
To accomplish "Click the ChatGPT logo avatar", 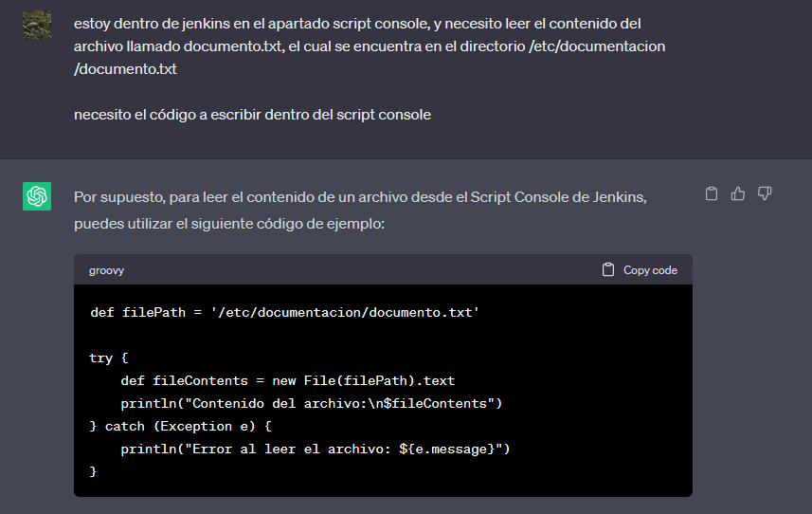I will point(37,196).
